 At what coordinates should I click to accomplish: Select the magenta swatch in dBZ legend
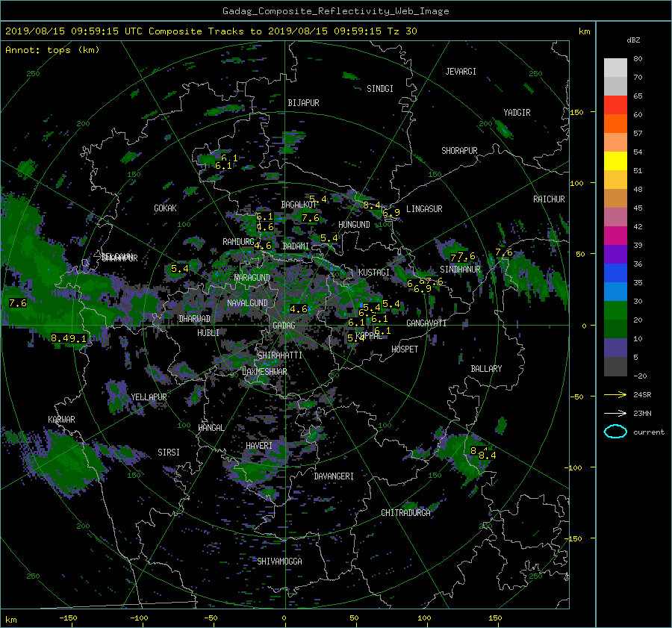[615, 235]
